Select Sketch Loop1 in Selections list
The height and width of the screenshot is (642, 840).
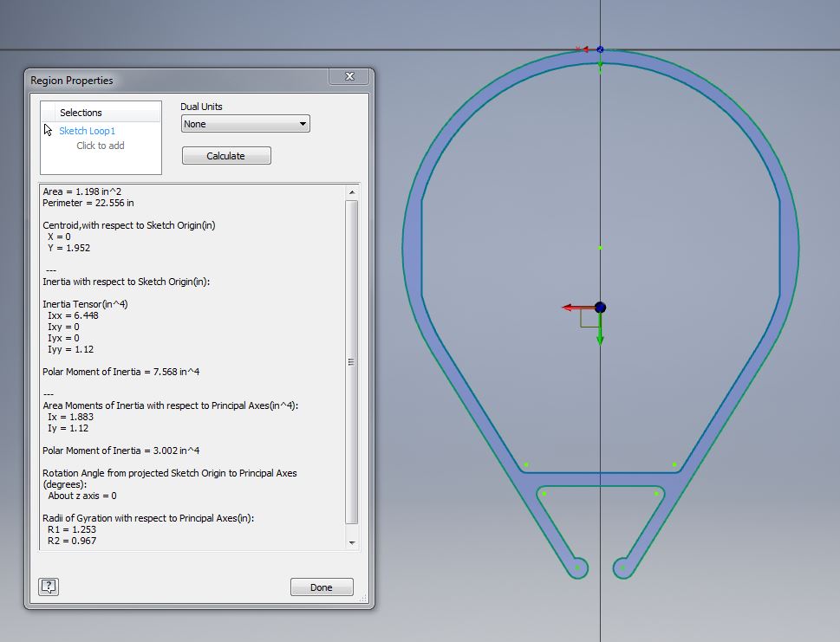(x=87, y=131)
